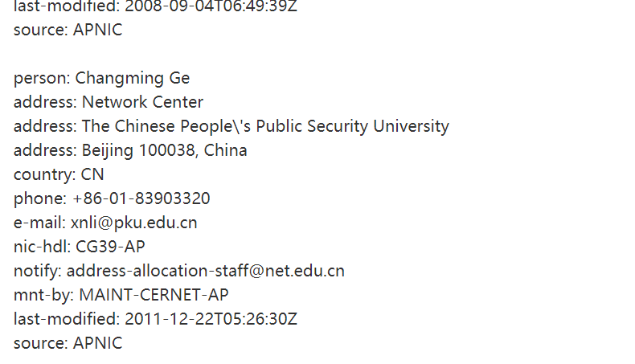Click the country code CN
Screen dimensions: 635x364
(x=92, y=175)
